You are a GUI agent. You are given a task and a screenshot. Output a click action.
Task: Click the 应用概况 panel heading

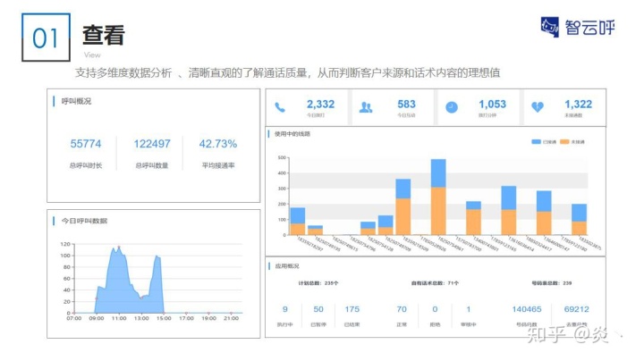[x=287, y=266]
